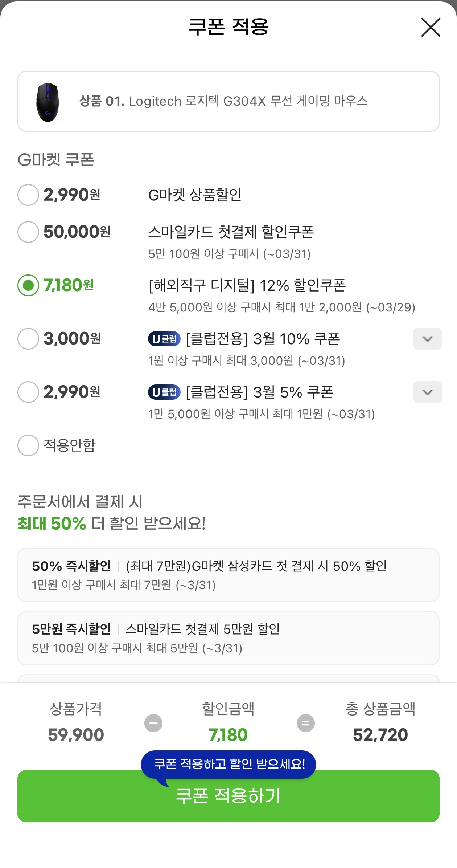The image size is (457, 868).
Task: Expand details of the 3월 10% coupon
Action: pyautogui.click(x=428, y=339)
